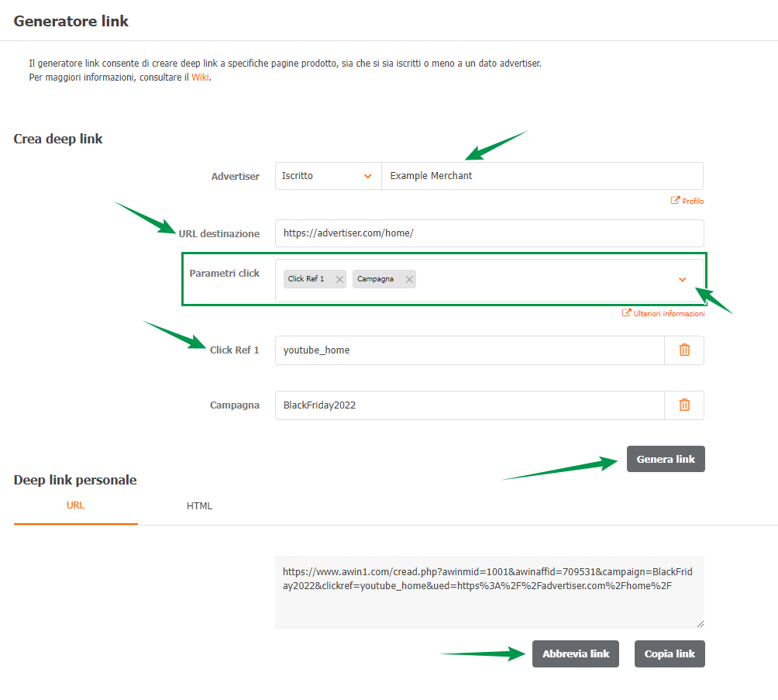
Task: Click the external link icon beside Profilo
Action: click(x=675, y=201)
